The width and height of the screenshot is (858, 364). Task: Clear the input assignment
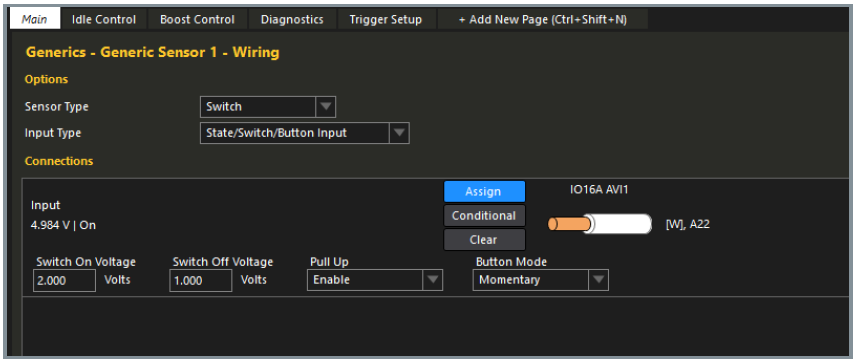(x=484, y=240)
